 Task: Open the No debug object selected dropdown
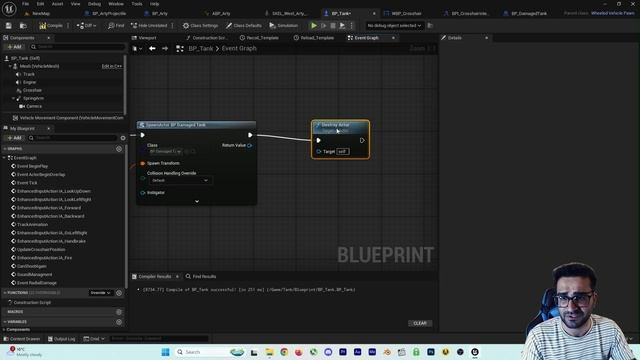coord(394,25)
